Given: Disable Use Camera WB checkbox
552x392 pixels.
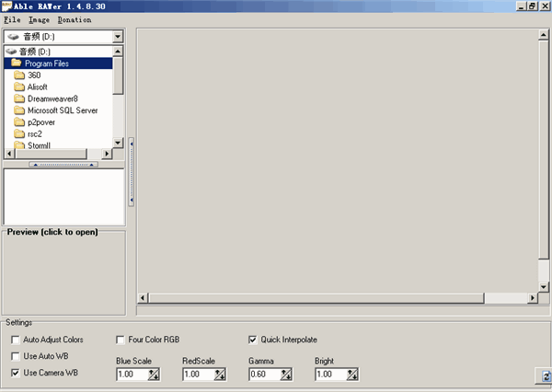Looking at the screenshot, I should tap(15, 373).
